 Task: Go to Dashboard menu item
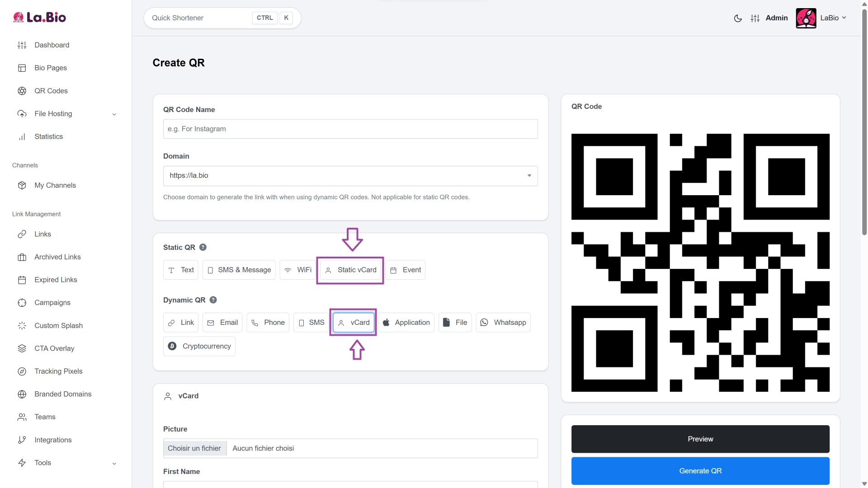[x=52, y=45]
